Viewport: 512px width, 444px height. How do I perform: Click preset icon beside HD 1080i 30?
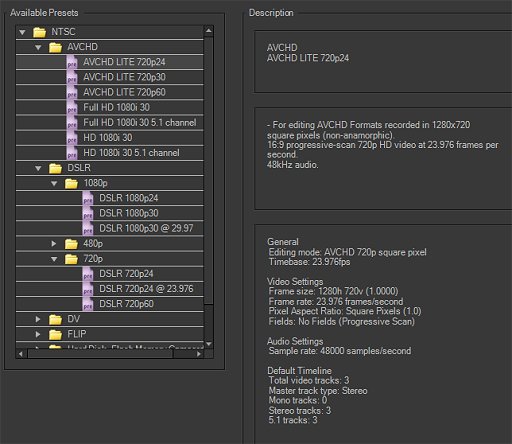coord(72,138)
